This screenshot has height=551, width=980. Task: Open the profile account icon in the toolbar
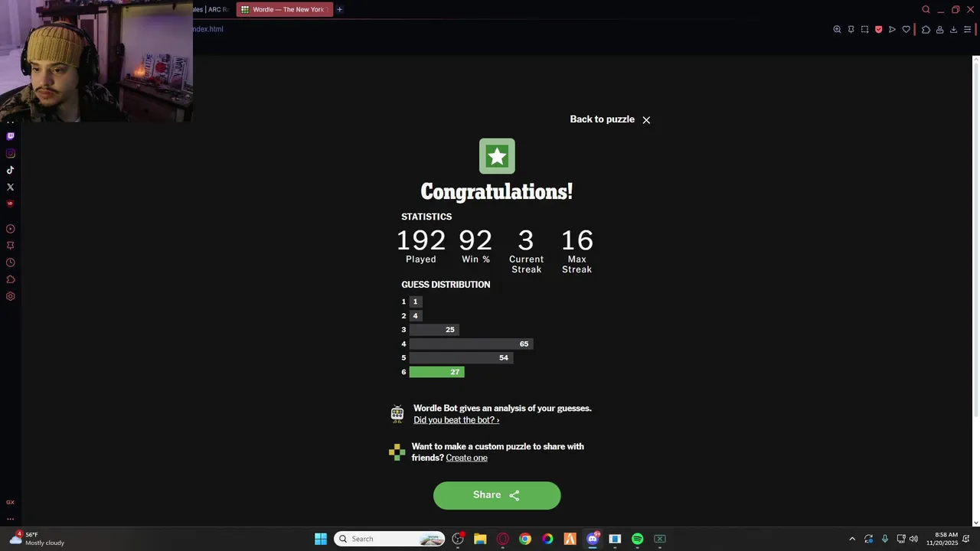click(x=939, y=29)
